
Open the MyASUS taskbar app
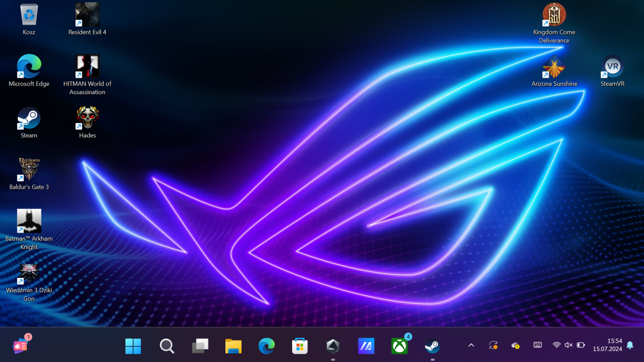pos(366,346)
